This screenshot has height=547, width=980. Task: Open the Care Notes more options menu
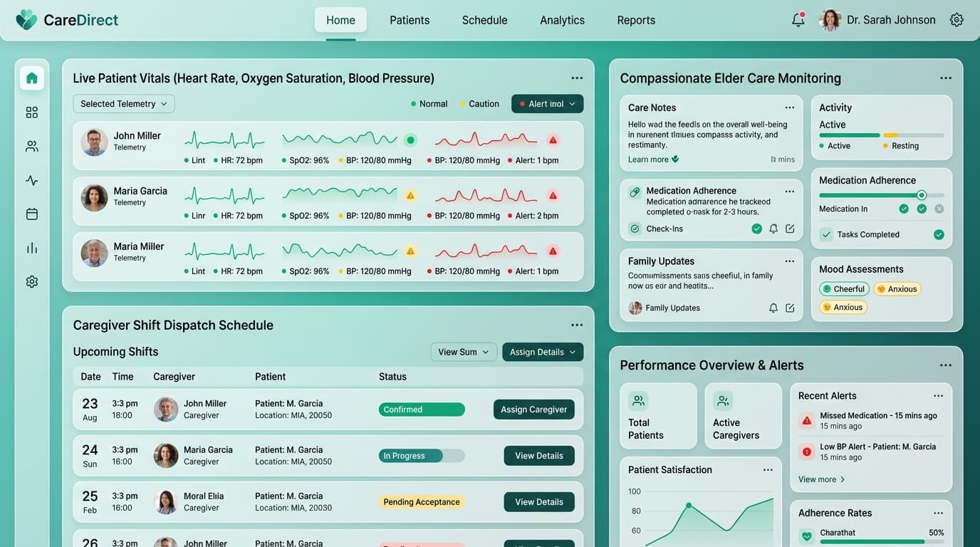pyautogui.click(x=790, y=108)
